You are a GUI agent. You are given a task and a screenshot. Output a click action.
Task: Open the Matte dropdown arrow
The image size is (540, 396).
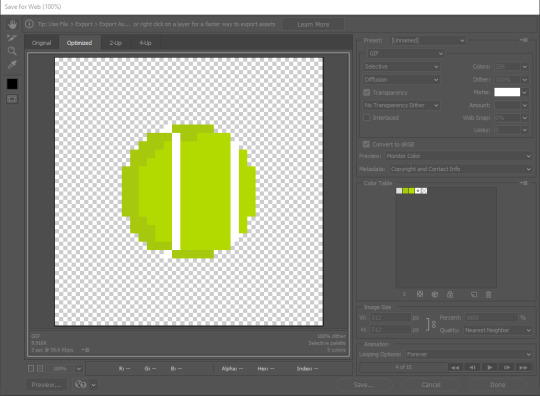[525, 92]
